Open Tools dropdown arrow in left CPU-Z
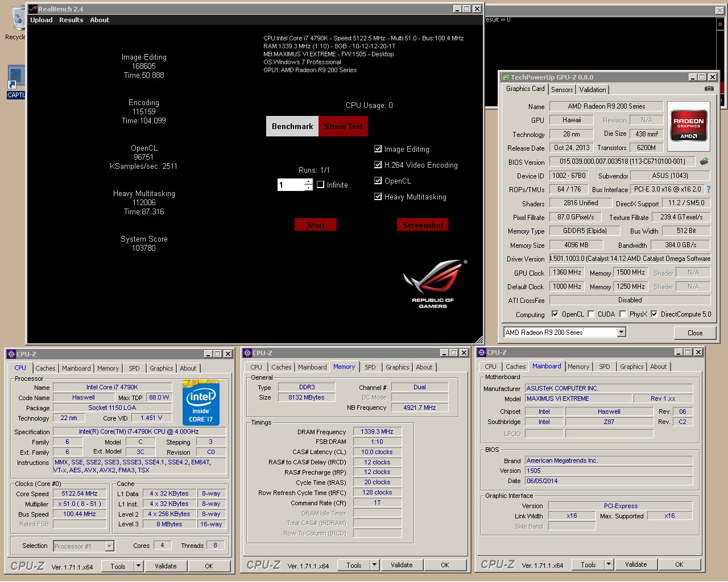This screenshot has width=728, height=582. (x=138, y=566)
